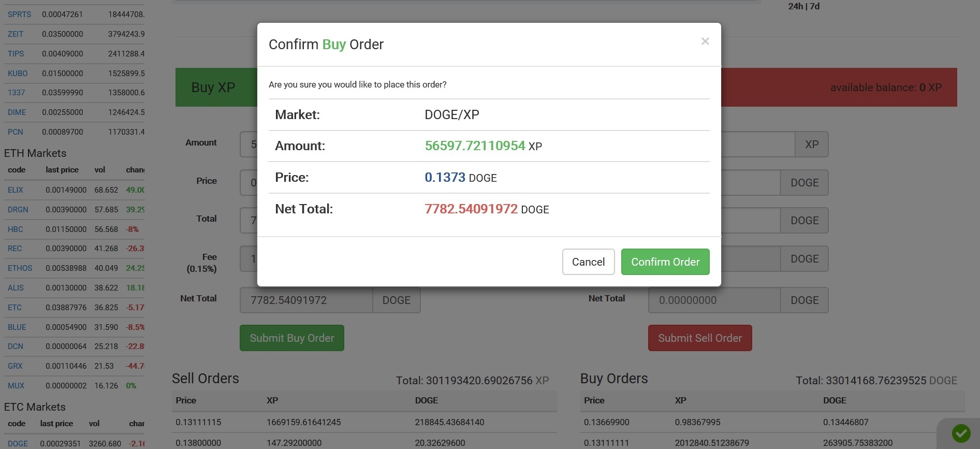980x449 pixels.
Task: Open the REC market in ETH Markets
Action: [x=14, y=249]
